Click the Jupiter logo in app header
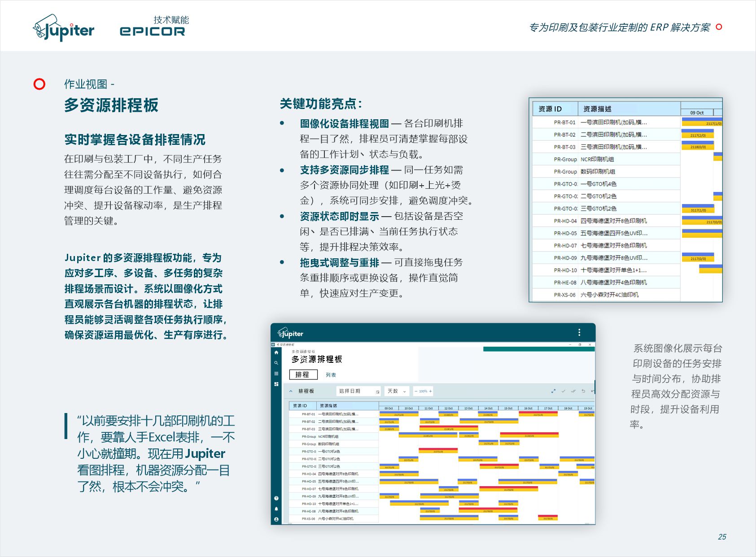The image size is (756, 557). 290,333
